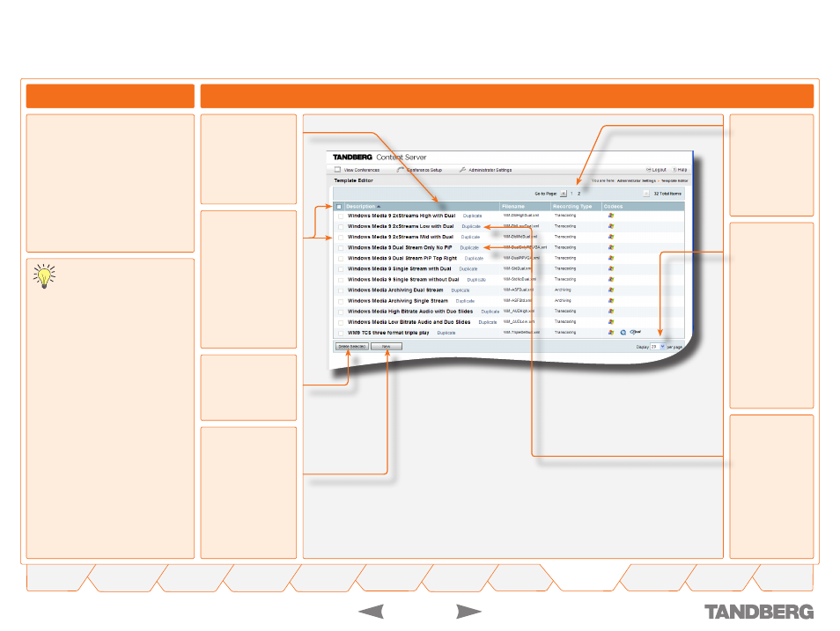Duplicate the WM9 TCS three format triple play template

tap(446, 333)
